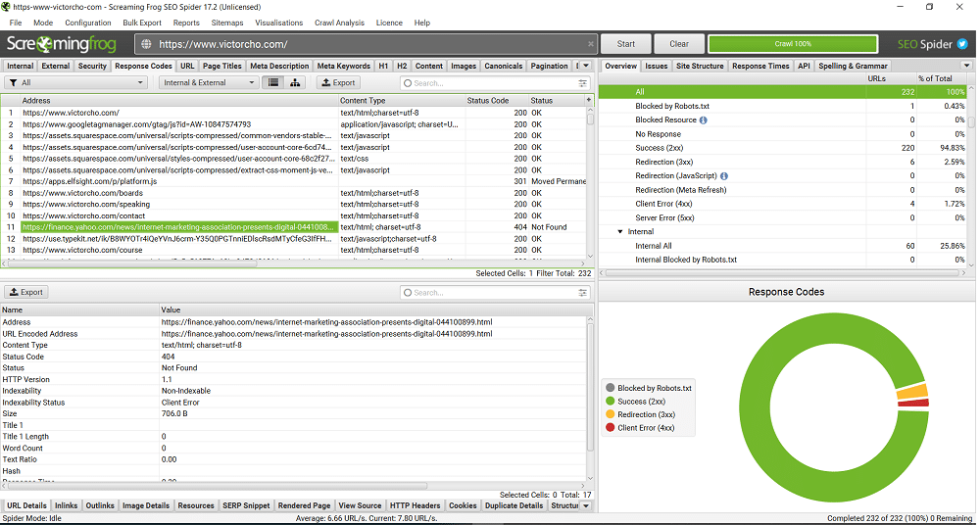
Task: Click the Clear button
Action: coord(679,44)
